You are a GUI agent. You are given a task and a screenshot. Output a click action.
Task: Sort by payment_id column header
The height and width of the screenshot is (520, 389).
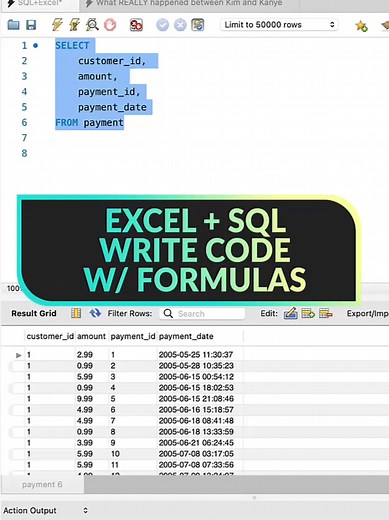(133, 336)
